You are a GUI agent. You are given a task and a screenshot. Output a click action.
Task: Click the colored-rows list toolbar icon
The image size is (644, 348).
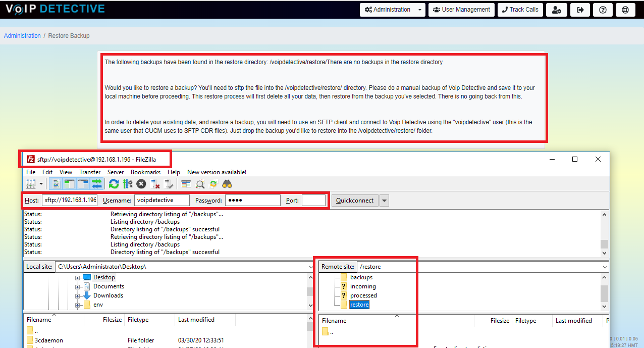[x=186, y=184]
